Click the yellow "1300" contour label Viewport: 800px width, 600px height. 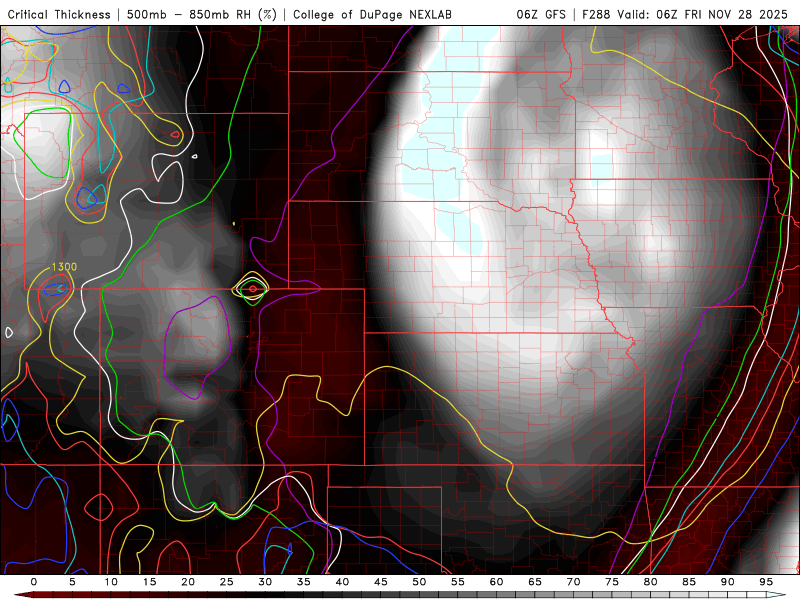coord(64,267)
